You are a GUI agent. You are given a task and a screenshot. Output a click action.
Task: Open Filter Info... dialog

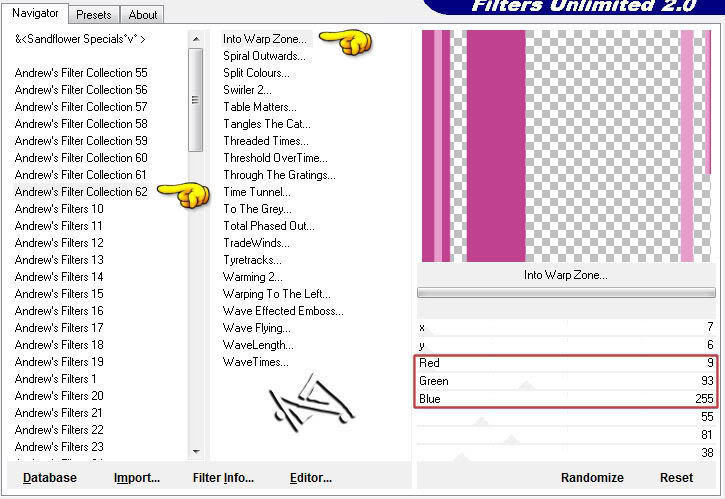(223, 478)
